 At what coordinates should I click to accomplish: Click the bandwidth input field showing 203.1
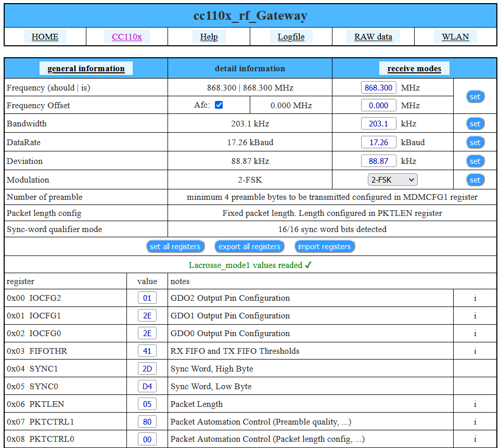(x=378, y=124)
